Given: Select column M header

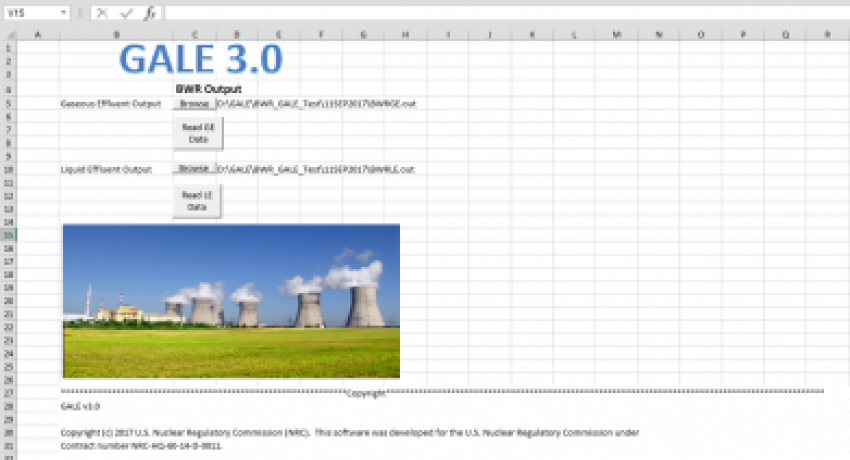Looking at the screenshot, I should pyautogui.click(x=616, y=35).
